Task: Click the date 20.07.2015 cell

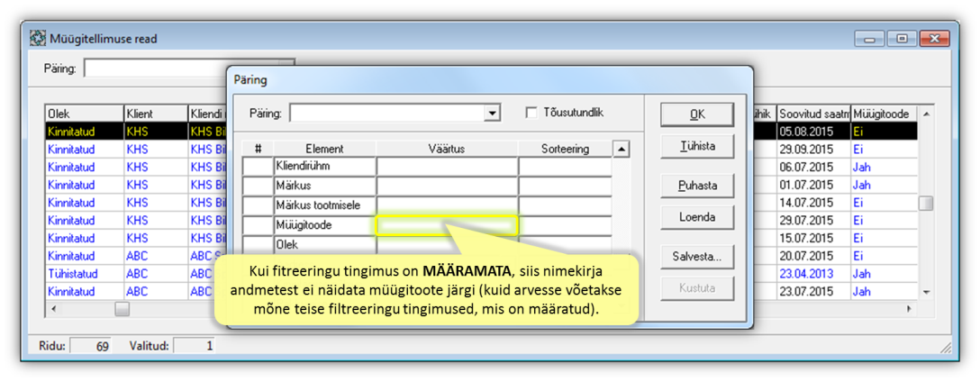Action: 813,256
